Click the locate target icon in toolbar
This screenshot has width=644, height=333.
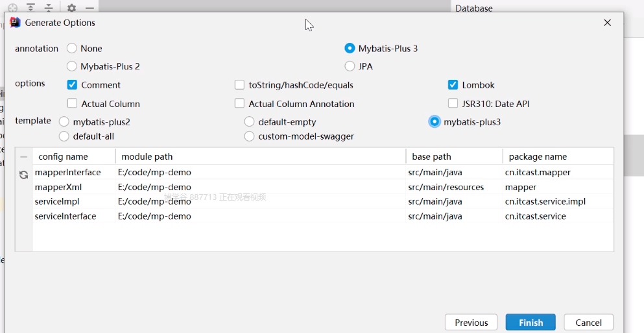tap(12, 8)
